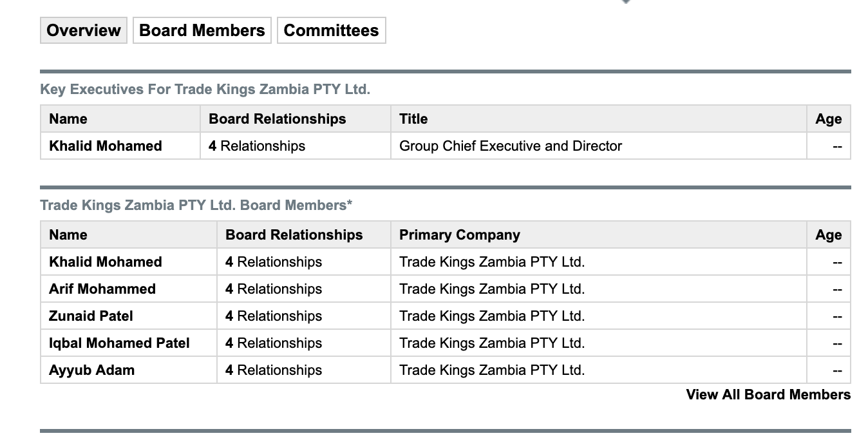Switch to the Overview tab
Viewport: 868px width, 438px height.
coord(84,30)
